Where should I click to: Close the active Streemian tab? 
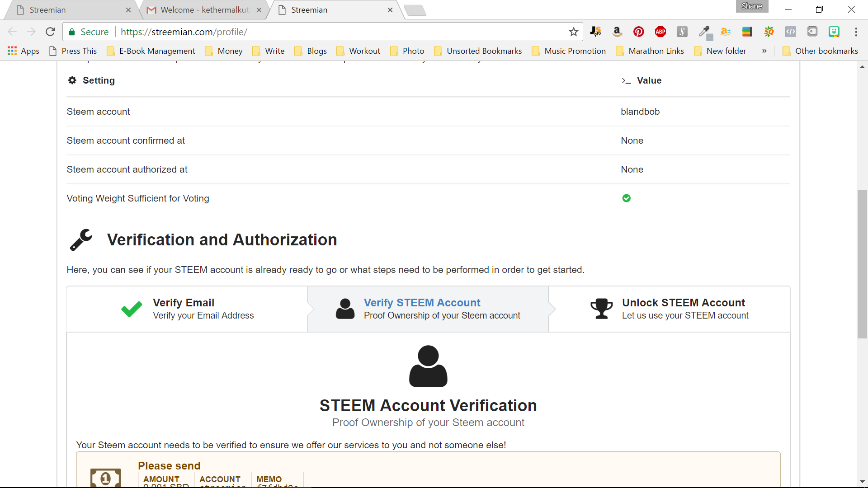point(390,10)
